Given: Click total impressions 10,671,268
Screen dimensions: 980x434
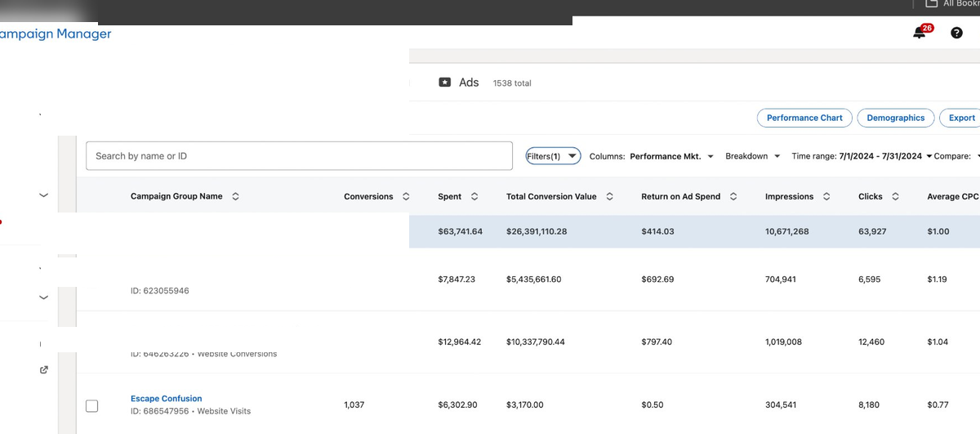Looking at the screenshot, I should tap(787, 232).
